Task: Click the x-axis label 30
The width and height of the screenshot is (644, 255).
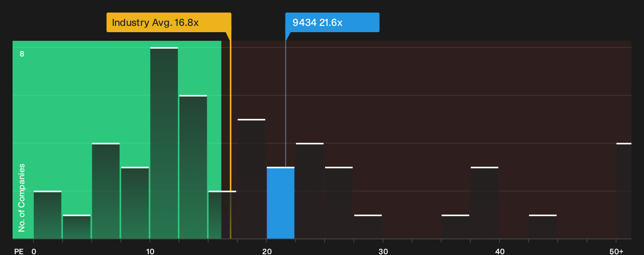Action: pyautogui.click(x=383, y=251)
